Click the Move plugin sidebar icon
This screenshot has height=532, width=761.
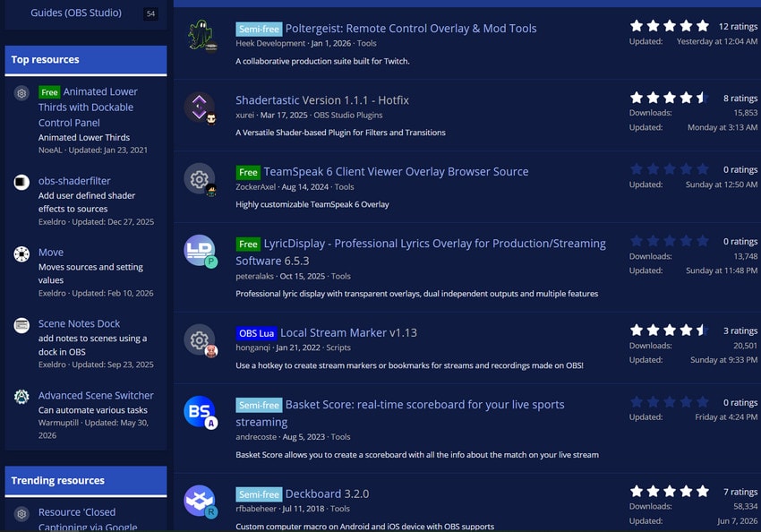click(x=21, y=253)
